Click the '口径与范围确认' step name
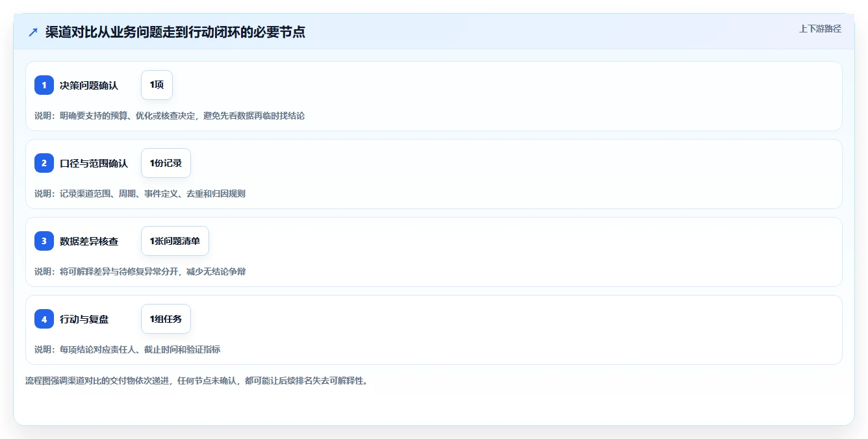The width and height of the screenshot is (868, 439). tap(94, 163)
